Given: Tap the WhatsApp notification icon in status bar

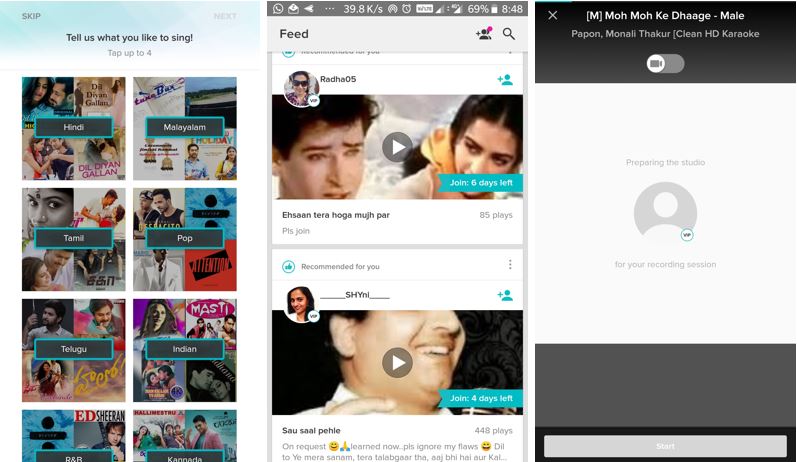Looking at the screenshot, I should coord(278,9).
